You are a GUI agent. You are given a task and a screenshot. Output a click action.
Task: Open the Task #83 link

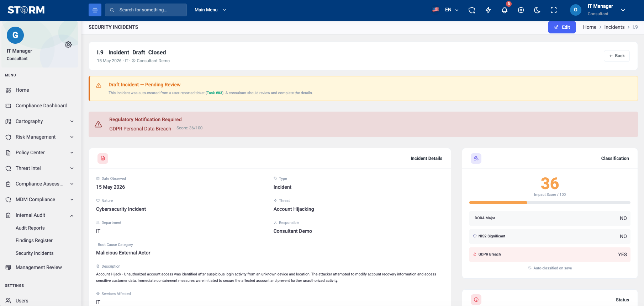click(215, 93)
